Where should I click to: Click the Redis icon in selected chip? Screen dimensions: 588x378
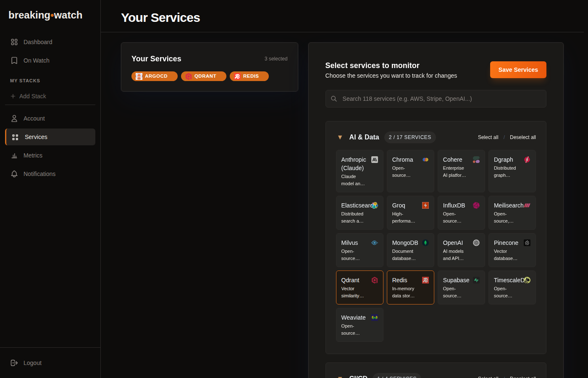tap(237, 76)
